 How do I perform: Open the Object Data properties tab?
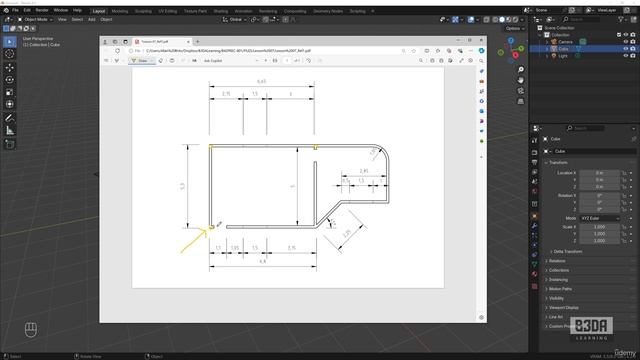click(535, 265)
